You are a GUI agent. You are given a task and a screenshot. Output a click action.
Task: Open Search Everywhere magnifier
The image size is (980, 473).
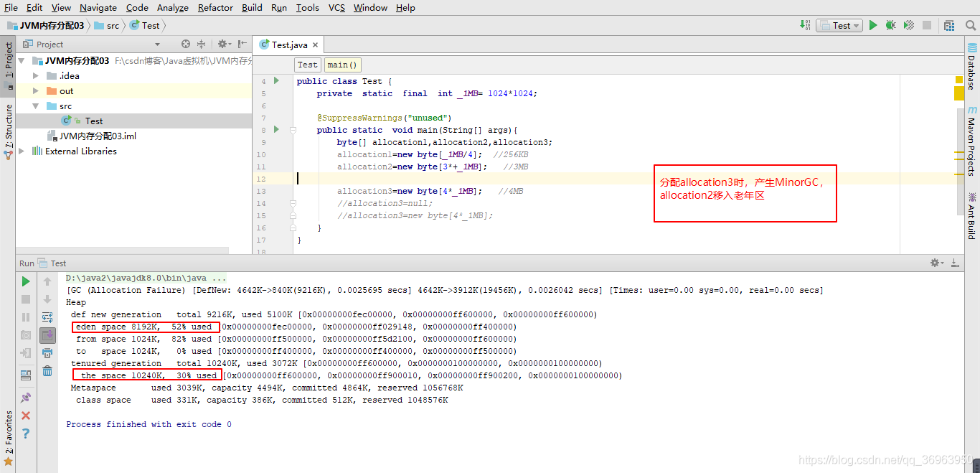click(971, 25)
